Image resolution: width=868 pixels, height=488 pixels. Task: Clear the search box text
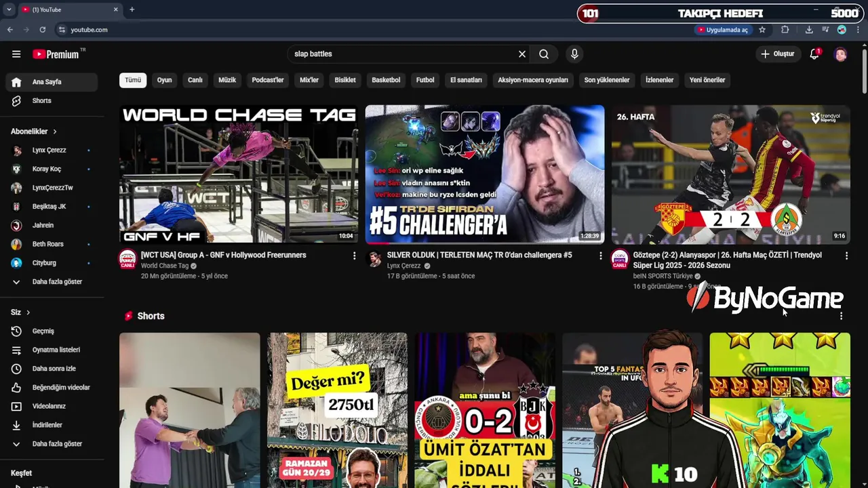[x=522, y=54]
